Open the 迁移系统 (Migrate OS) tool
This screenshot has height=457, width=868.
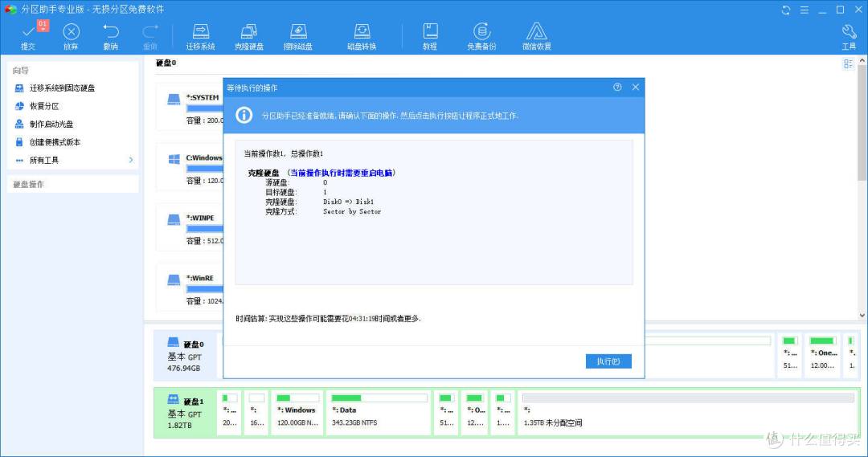coord(200,36)
